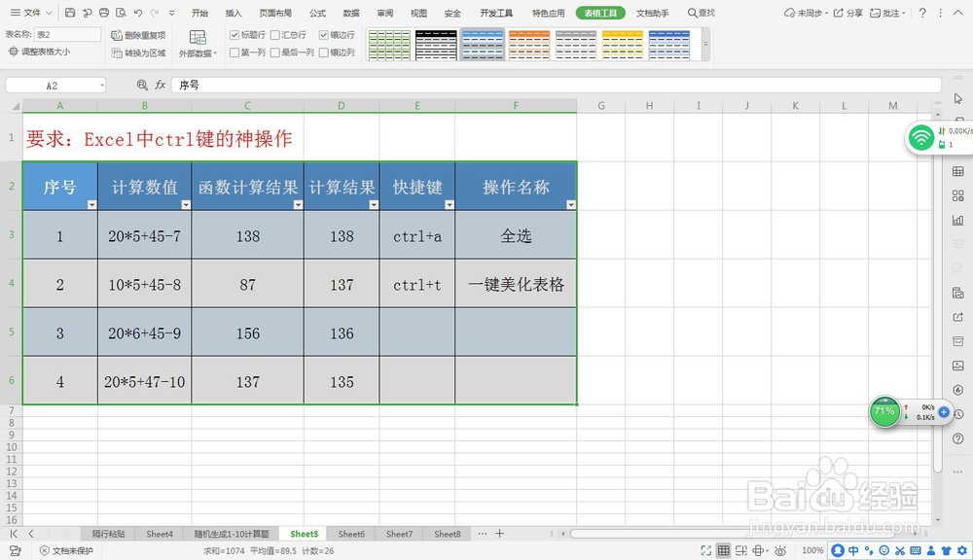Click the cursor select icon in right sidebar
The width and height of the screenshot is (973, 560).
pos(958,98)
